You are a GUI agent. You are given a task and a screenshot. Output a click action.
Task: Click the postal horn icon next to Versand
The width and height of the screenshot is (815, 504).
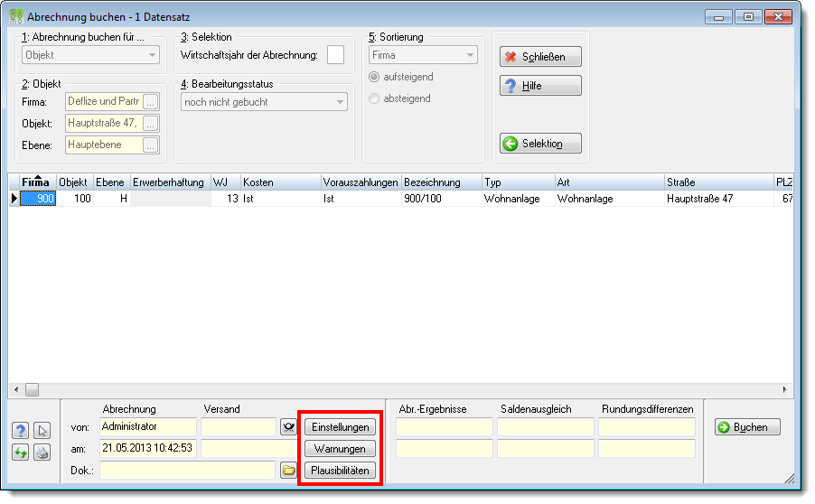point(288,427)
